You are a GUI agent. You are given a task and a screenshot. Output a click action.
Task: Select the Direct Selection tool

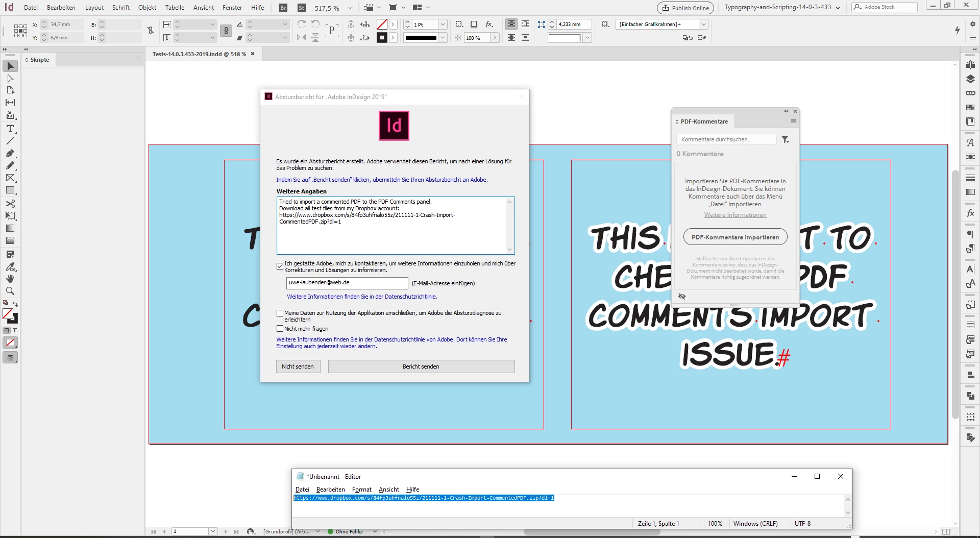10,78
